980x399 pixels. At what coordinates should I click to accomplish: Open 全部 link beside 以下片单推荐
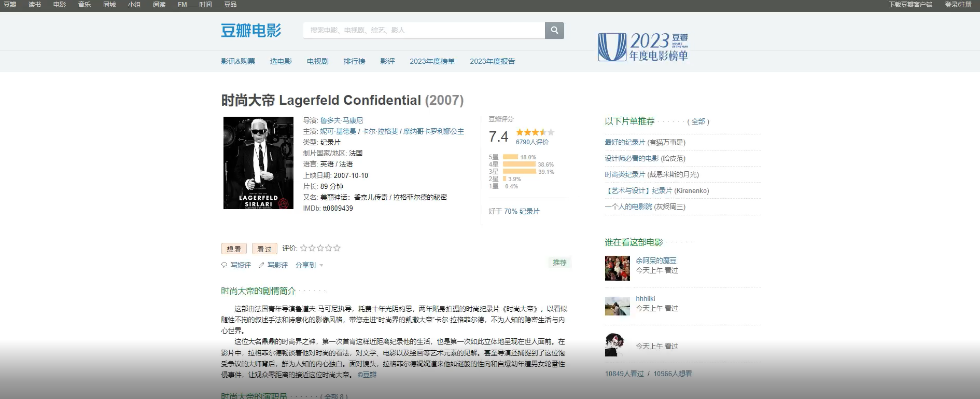click(x=698, y=121)
